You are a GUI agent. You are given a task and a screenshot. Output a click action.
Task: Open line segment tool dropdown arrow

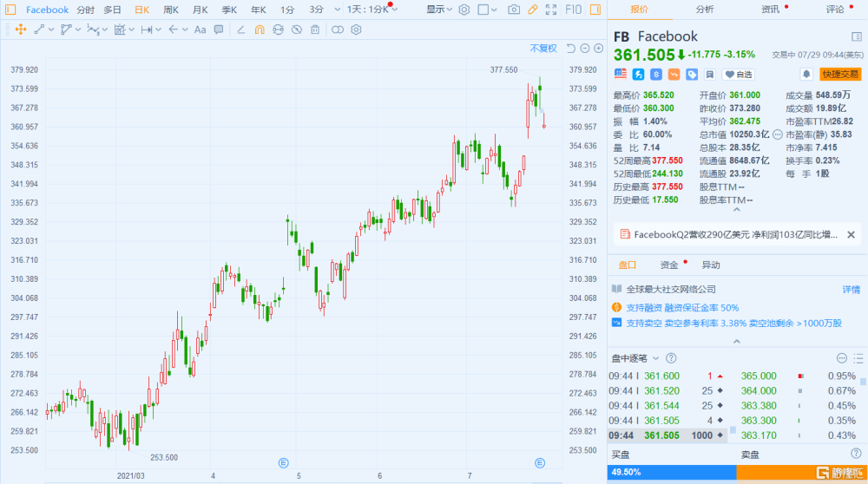coord(51,29)
